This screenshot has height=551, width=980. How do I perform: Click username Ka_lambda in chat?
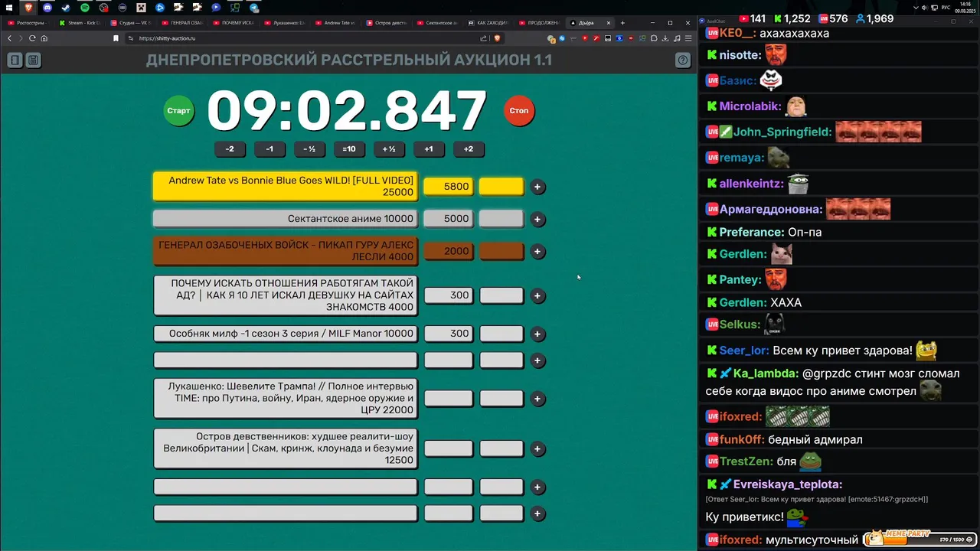point(766,373)
